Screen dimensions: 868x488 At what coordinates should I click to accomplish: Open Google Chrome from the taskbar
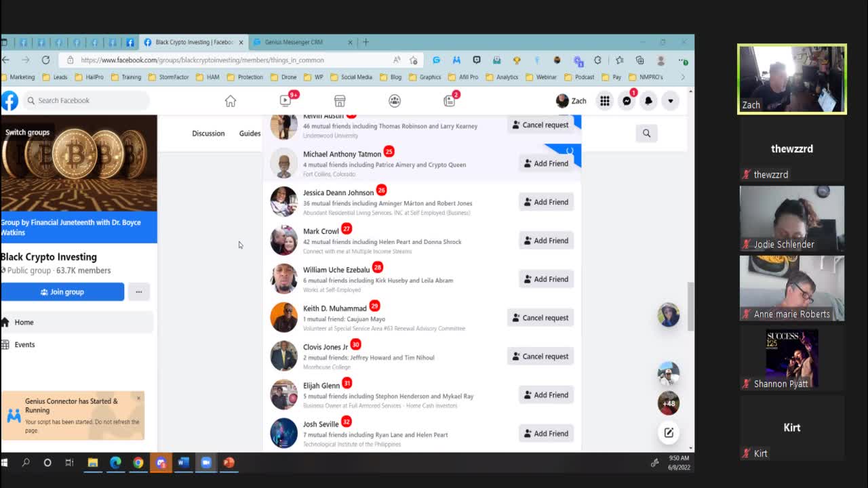tap(138, 463)
